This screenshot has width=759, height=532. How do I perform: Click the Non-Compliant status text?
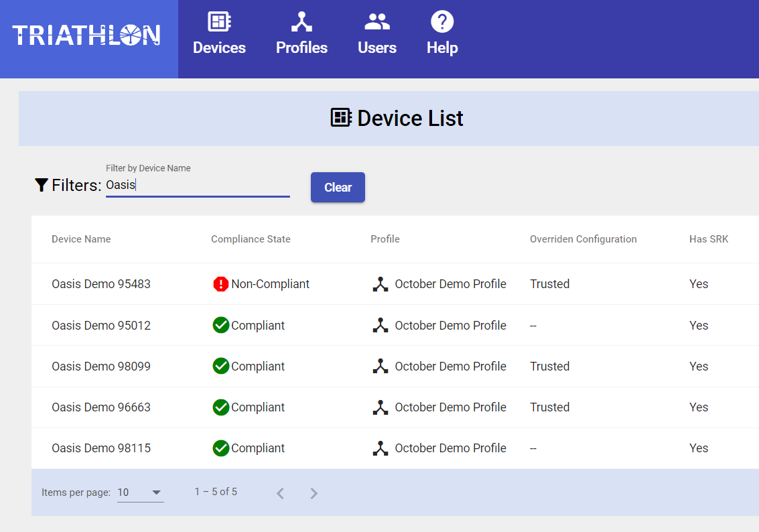pyautogui.click(x=270, y=284)
